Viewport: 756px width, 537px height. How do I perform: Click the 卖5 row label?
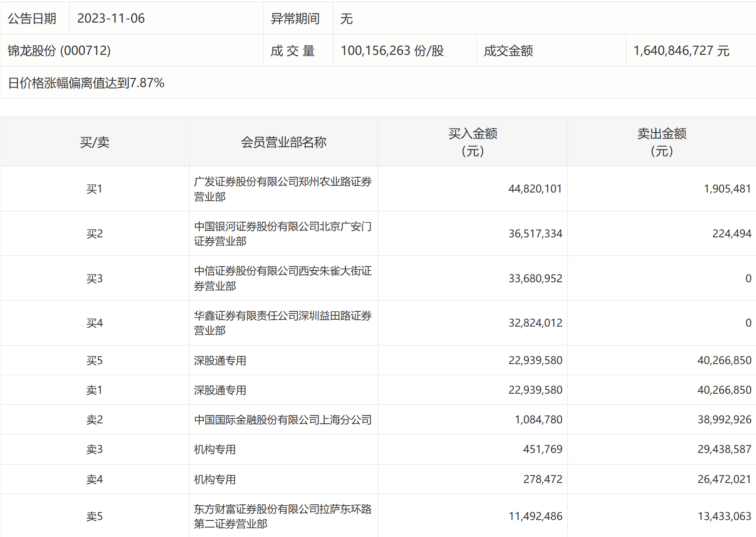pos(94,516)
